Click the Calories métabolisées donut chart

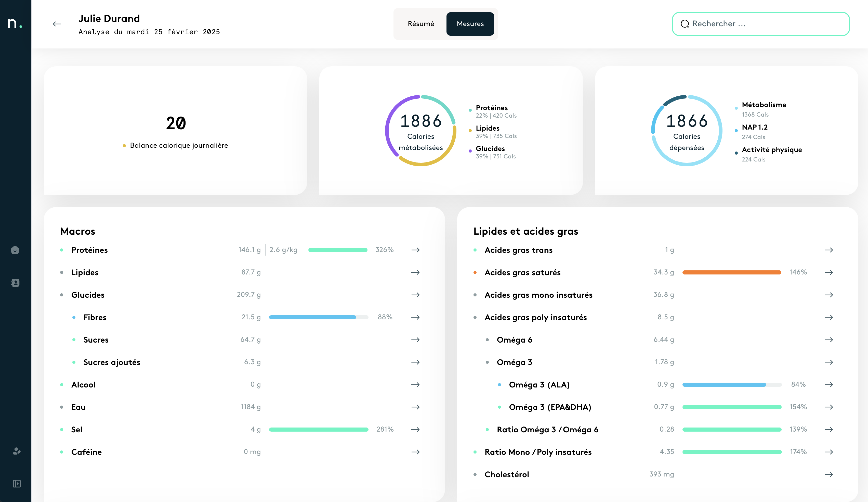click(420, 131)
